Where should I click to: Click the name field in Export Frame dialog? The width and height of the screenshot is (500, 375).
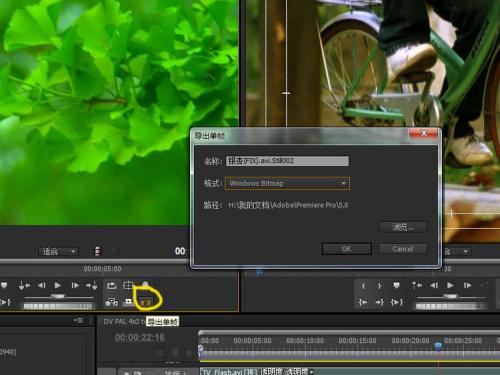pos(287,161)
